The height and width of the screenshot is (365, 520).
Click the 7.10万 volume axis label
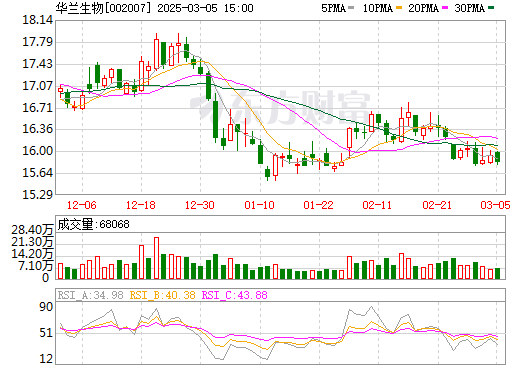tap(36, 266)
